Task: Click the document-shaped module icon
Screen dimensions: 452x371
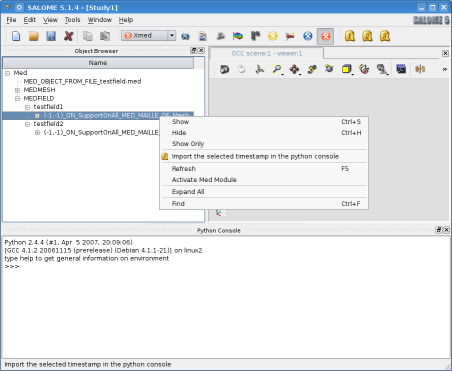Action: pyautogui.click(x=203, y=36)
